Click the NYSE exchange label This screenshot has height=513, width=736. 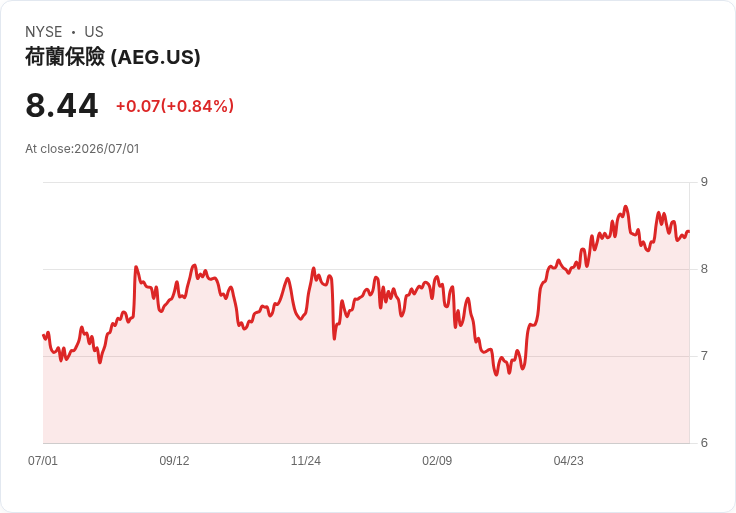point(44,31)
